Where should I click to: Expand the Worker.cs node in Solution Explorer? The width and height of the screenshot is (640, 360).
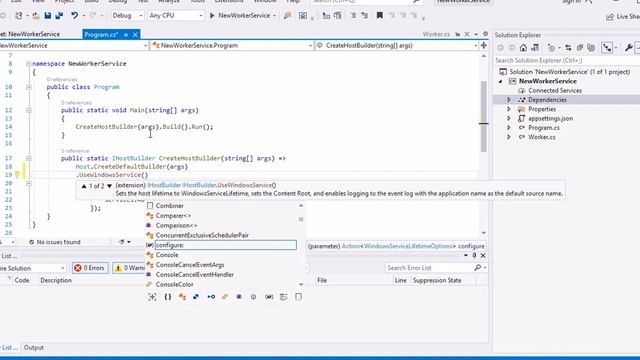click(x=509, y=137)
